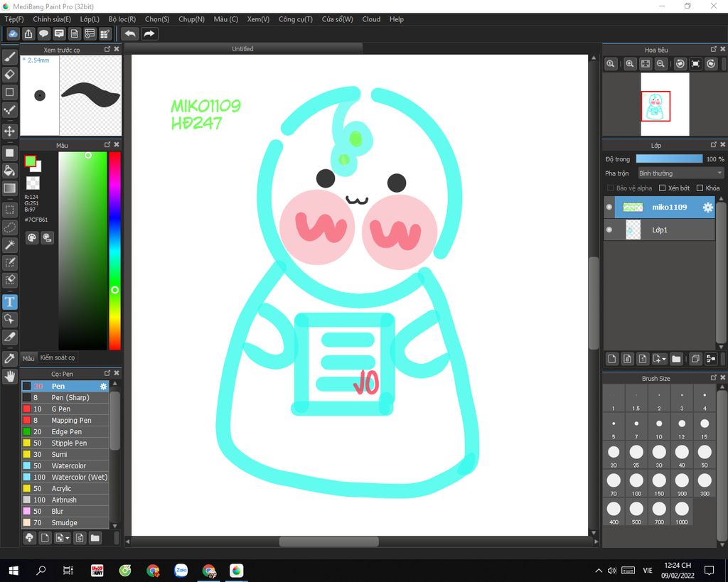Click the zoom in icon in Navigator

click(630, 64)
